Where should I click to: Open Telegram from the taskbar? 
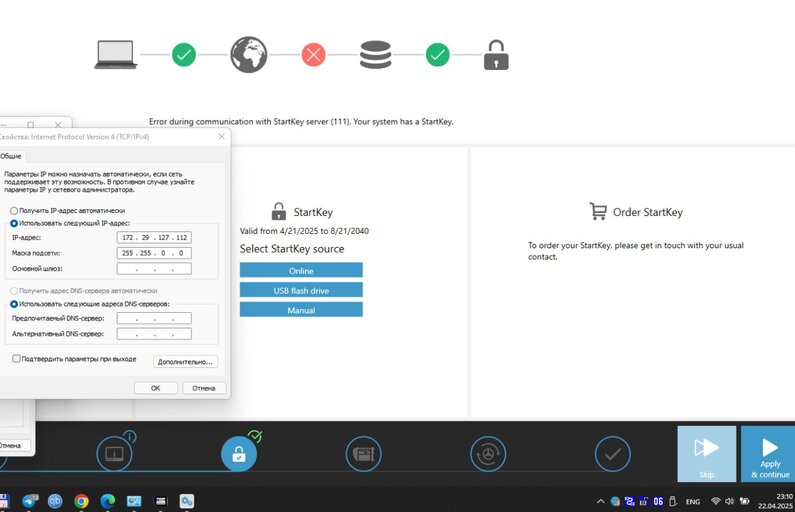[30, 501]
